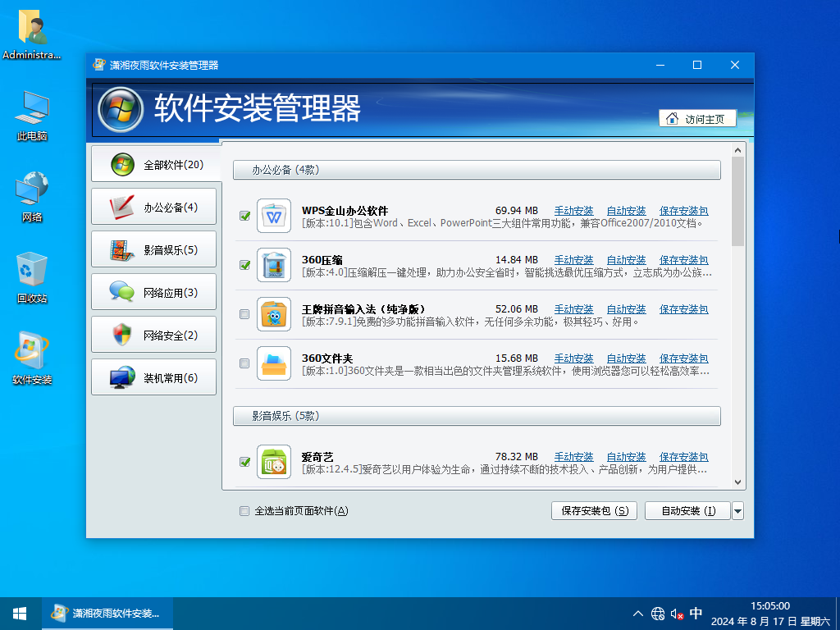The width and height of the screenshot is (840, 630).
Task: Click 自动安装 link for 360文件夹
Action: coord(626,358)
